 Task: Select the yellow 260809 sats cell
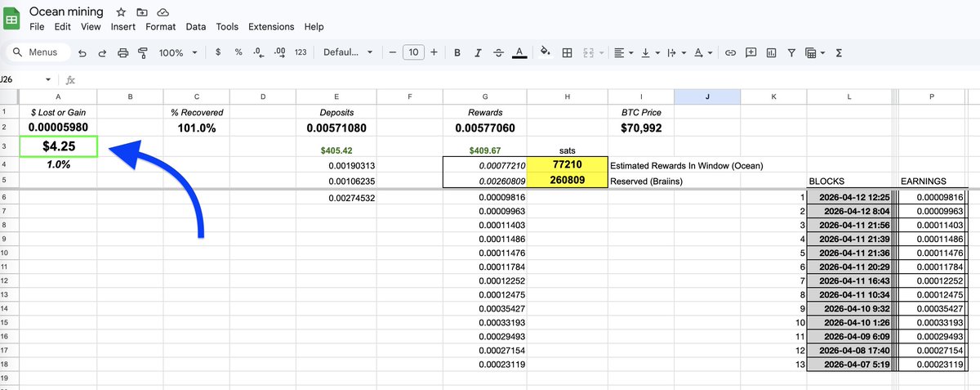tap(568, 180)
